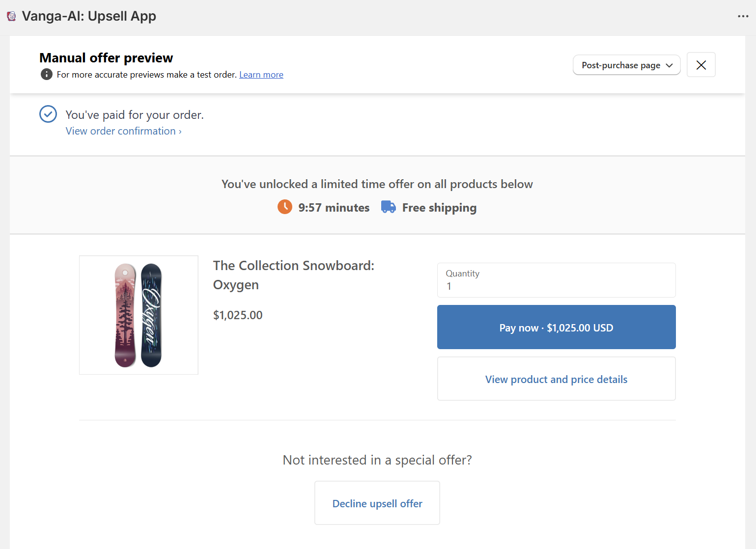This screenshot has height=549, width=756.
Task: Close the manual offer preview
Action: pyautogui.click(x=701, y=65)
